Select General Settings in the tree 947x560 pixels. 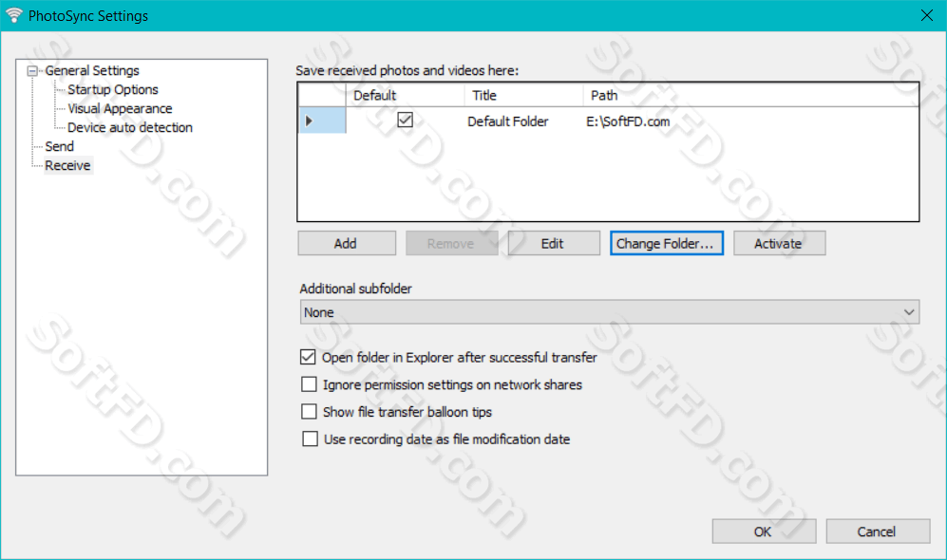coord(92,70)
